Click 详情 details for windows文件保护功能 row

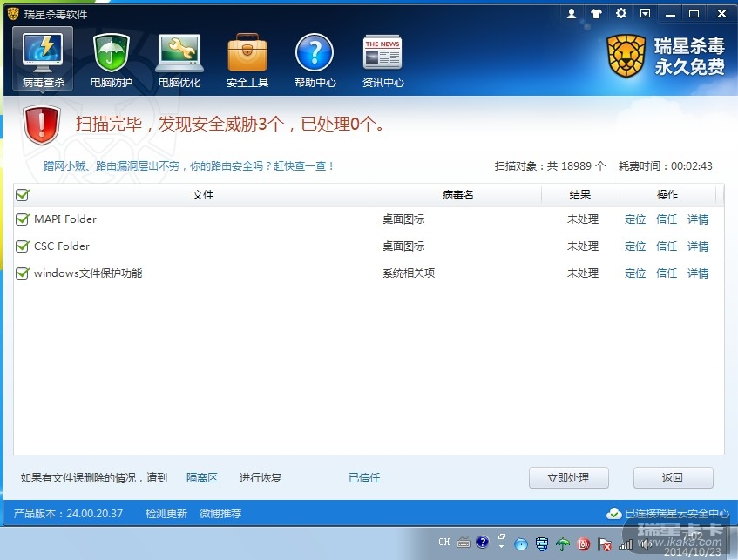point(698,273)
